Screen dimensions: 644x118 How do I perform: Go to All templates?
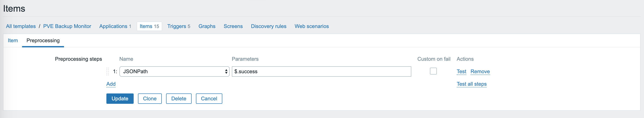21,26
